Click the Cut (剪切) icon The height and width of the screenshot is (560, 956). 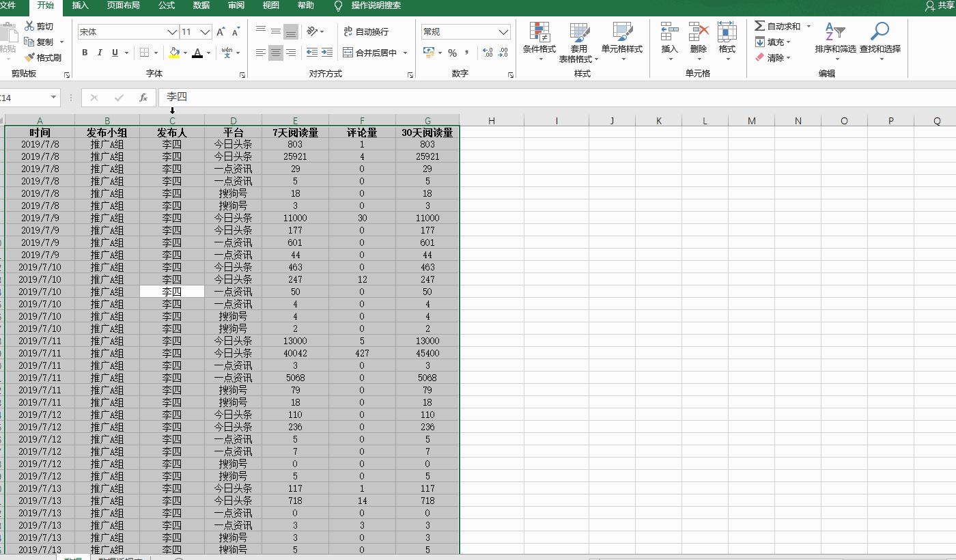[29, 26]
